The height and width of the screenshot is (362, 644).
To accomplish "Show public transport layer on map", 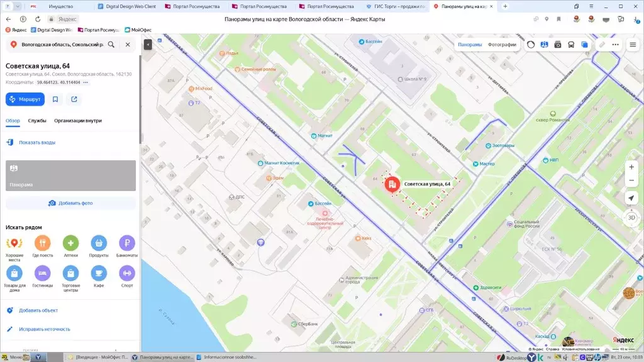I will [x=571, y=45].
